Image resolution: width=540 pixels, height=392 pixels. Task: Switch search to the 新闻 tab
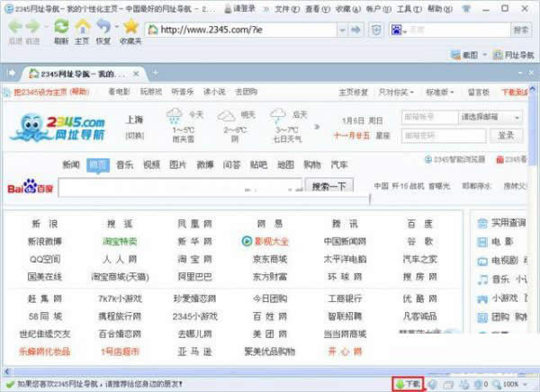tap(71, 165)
